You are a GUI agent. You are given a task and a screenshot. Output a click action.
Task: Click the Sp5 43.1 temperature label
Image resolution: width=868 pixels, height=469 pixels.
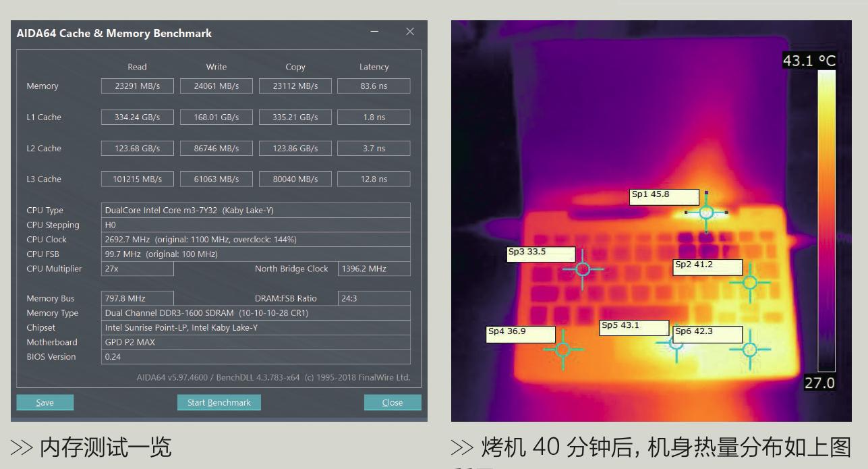(633, 327)
